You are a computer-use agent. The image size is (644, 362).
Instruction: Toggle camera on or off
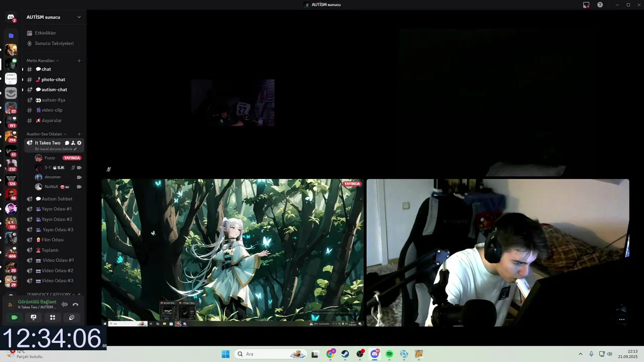coord(14,317)
